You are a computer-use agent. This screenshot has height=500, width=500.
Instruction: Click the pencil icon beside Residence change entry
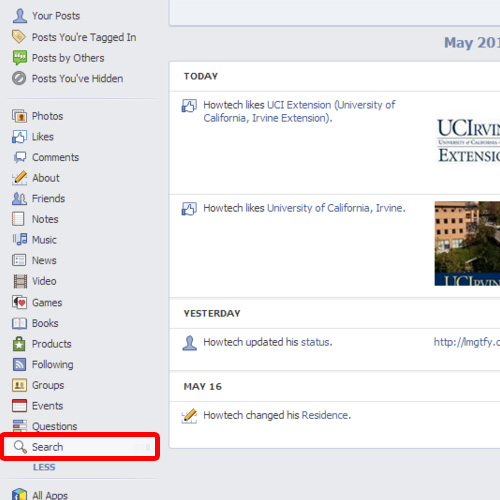click(x=189, y=416)
